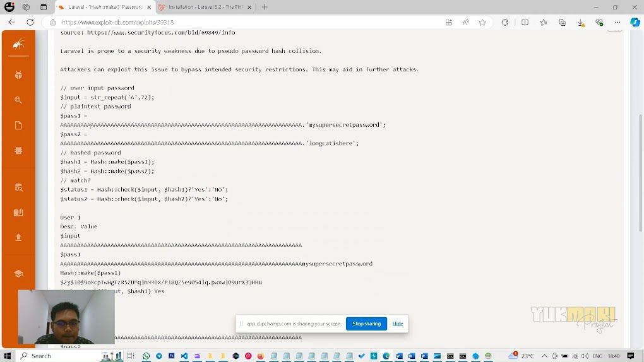This screenshot has height=362, width=644.
Task: Open the Papers document icon in sidebar
Action: point(18,125)
